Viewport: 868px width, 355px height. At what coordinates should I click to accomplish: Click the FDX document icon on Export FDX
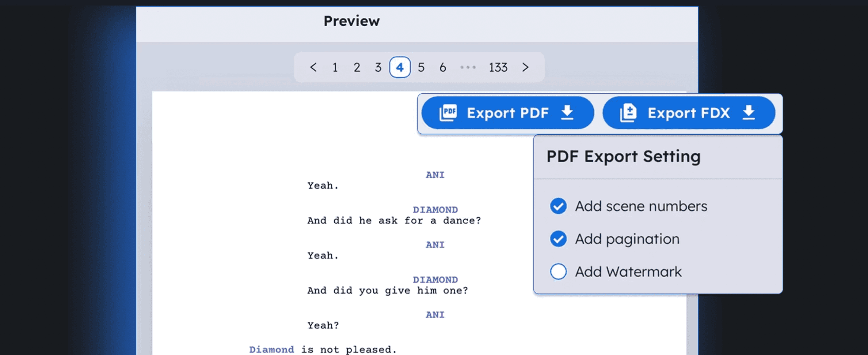click(629, 113)
